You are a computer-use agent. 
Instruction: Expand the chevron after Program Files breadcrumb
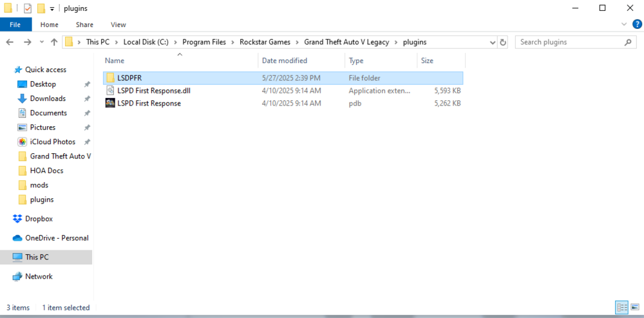[233, 42]
